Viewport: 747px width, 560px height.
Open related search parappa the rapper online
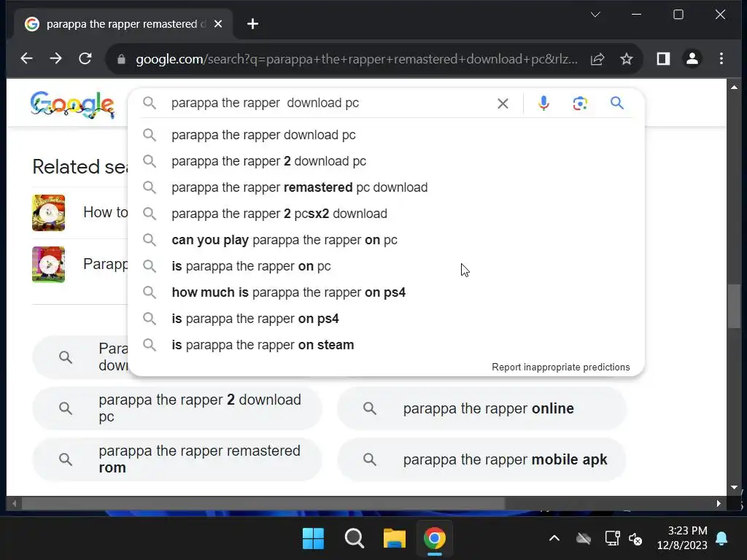[x=481, y=408]
